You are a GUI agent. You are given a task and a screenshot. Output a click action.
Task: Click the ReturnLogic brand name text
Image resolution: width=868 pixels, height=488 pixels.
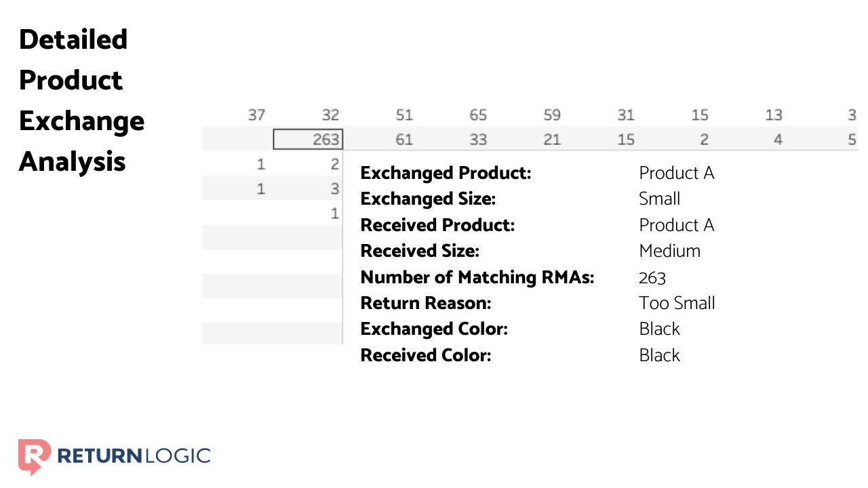[134, 455]
